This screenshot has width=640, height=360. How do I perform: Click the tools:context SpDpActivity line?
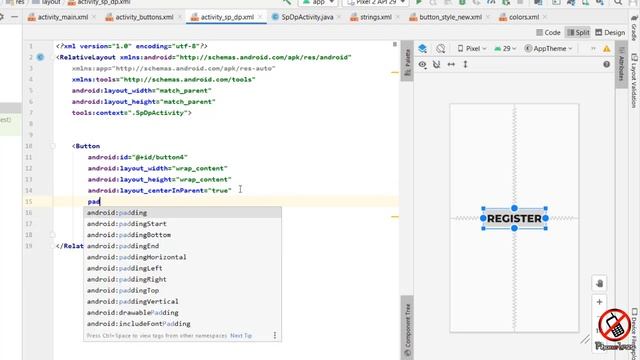131,113
